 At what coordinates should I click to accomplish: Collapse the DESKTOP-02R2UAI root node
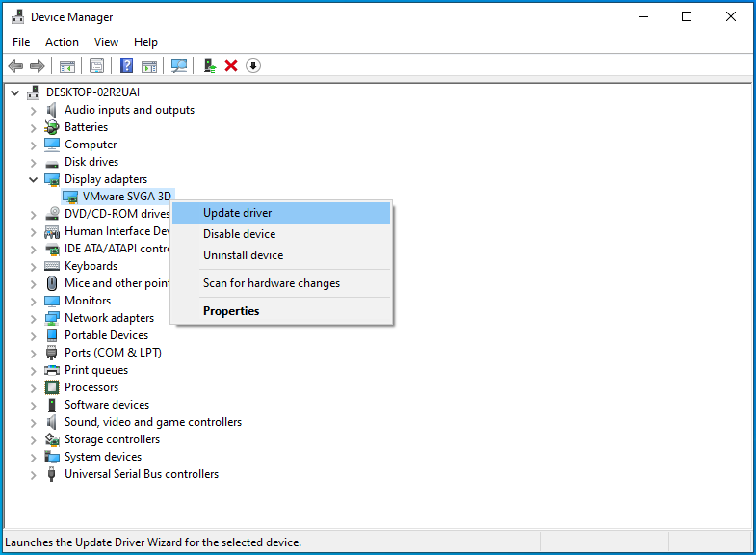tap(15, 92)
